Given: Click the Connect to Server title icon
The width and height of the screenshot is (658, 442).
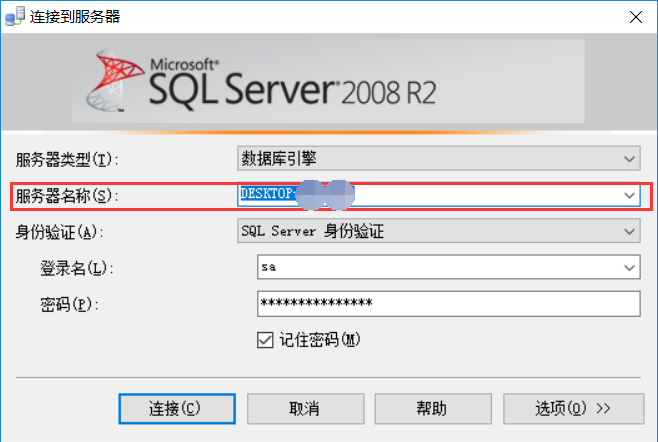Looking at the screenshot, I should pos(15,16).
